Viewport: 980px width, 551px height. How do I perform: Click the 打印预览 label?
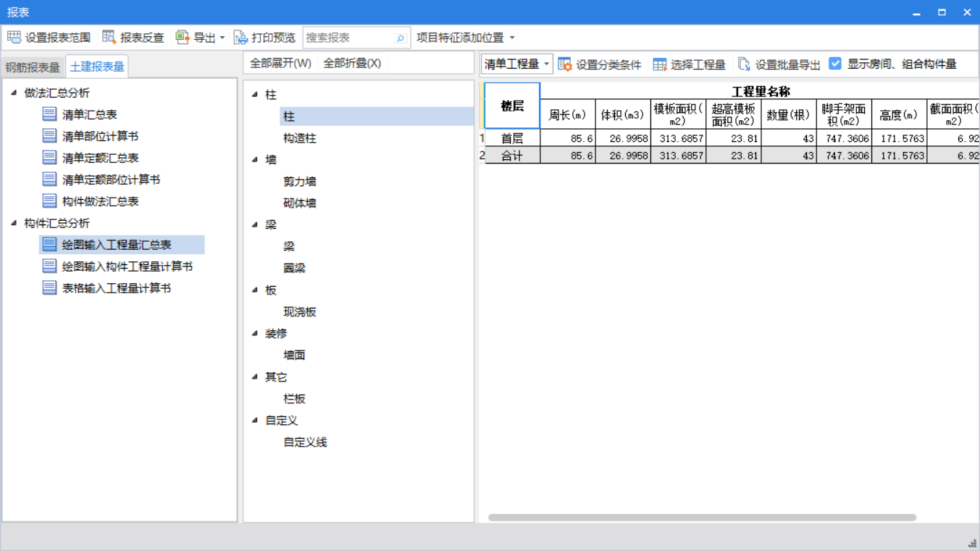click(274, 38)
